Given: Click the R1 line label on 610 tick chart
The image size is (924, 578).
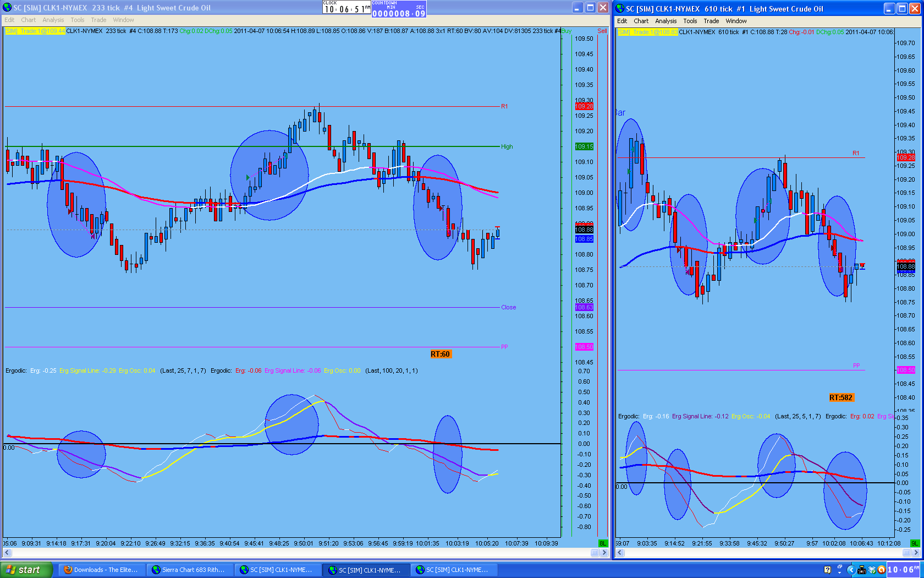Looking at the screenshot, I should pyautogui.click(x=856, y=153).
